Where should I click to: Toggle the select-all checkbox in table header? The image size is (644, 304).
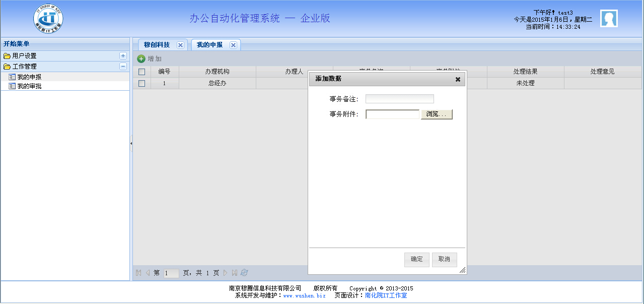(x=141, y=72)
